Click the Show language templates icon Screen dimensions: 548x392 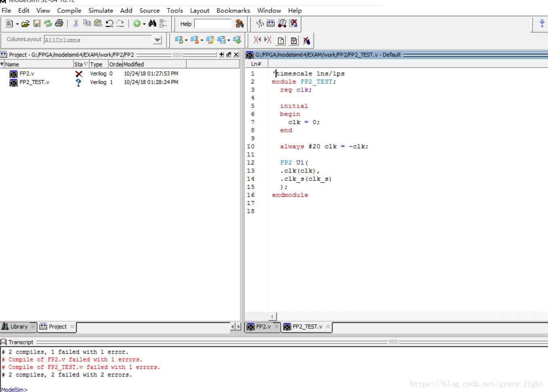click(x=281, y=40)
